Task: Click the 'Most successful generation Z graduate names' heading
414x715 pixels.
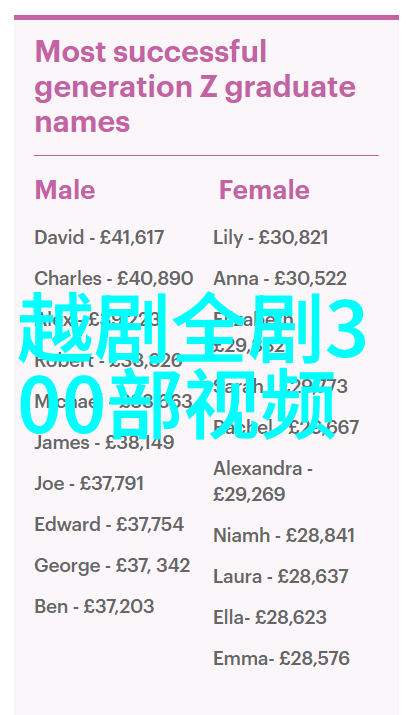Action: point(195,86)
